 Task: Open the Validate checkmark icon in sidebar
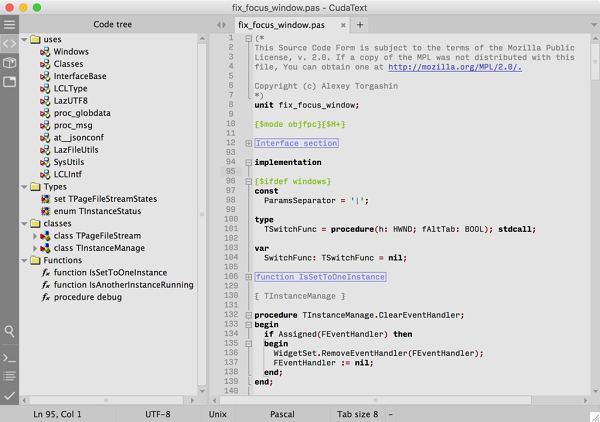coord(9,396)
